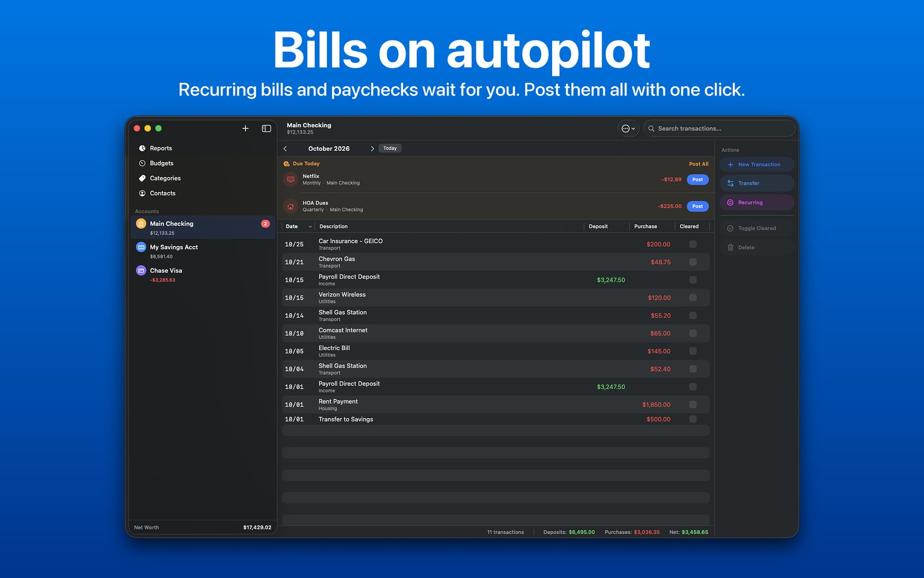The height and width of the screenshot is (578, 924).
Task: Jump to Today
Action: [x=390, y=149]
